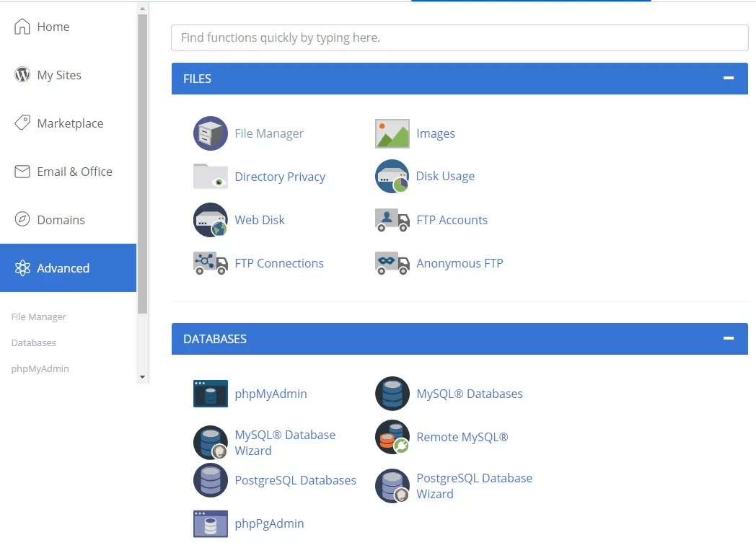The height and width of the screenshot is (553, 756).
Task: Open the Disk Usage link
Action: pos(446,177)
